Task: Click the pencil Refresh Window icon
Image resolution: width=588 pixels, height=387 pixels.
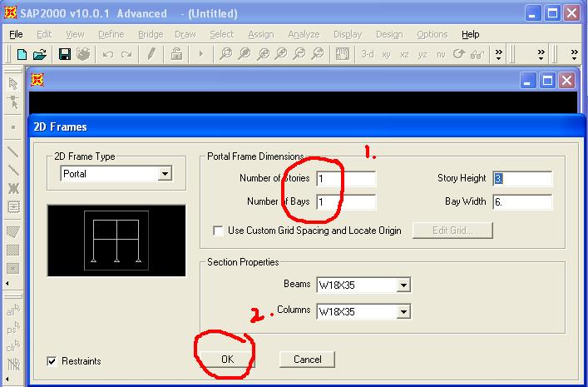Action: click(151, 54)
